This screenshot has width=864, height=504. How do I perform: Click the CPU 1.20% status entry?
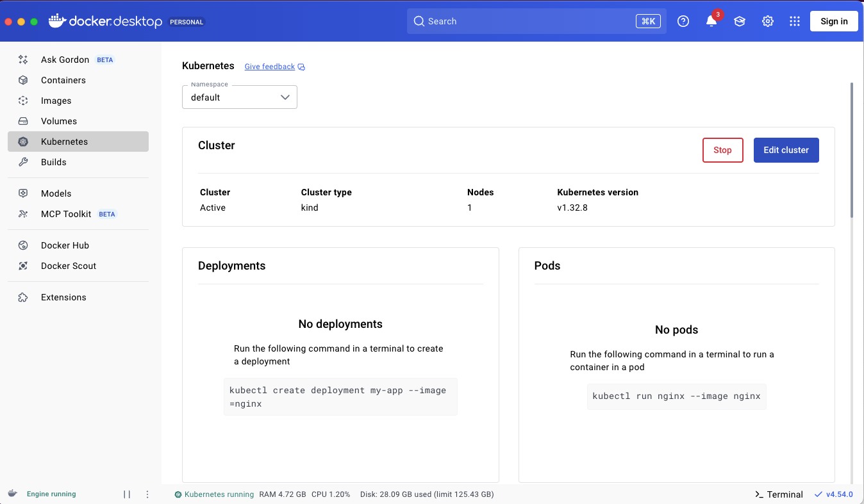coord(331,494)
